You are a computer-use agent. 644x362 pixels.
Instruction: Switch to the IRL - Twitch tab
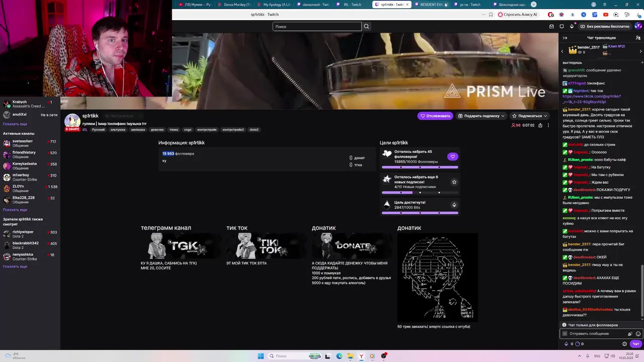pos(352,5)
